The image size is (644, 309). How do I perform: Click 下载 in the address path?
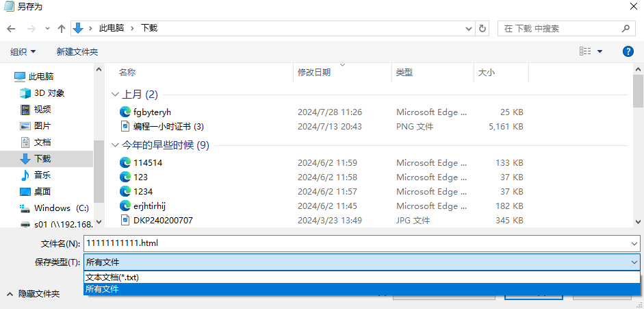(x=149, y=28)
